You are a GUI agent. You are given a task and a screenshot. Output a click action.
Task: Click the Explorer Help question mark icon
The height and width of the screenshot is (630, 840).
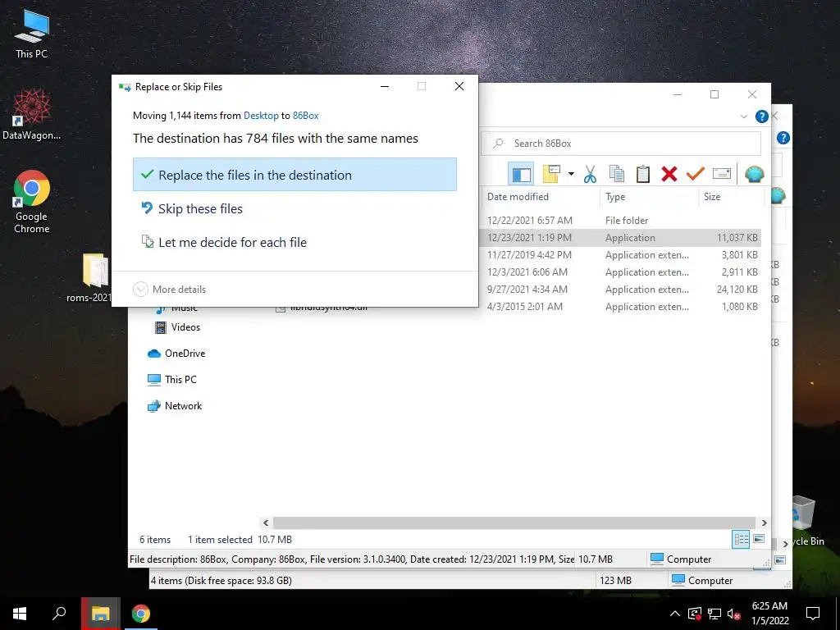[761, 116]
